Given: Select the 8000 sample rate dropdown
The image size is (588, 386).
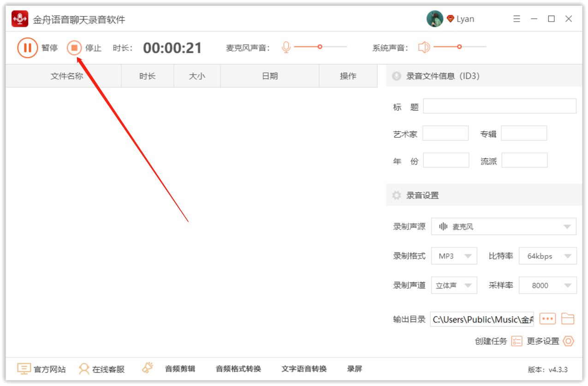Looking at the screenshot, I should point(547,286).
